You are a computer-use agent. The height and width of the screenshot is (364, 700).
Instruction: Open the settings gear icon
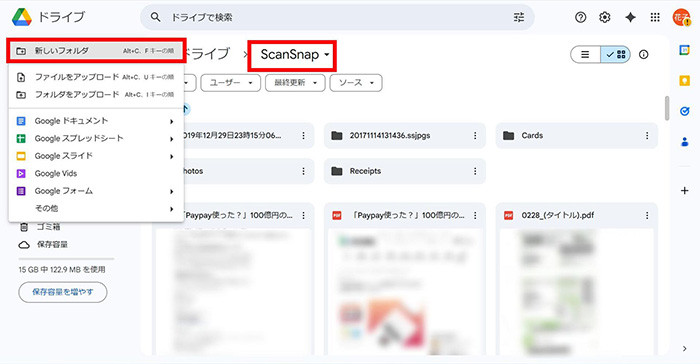coord(605,17)
